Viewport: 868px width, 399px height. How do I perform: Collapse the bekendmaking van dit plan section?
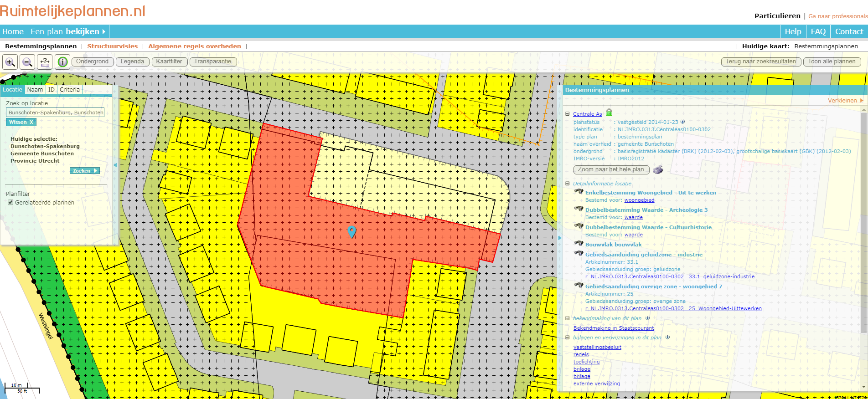[568, 318]
